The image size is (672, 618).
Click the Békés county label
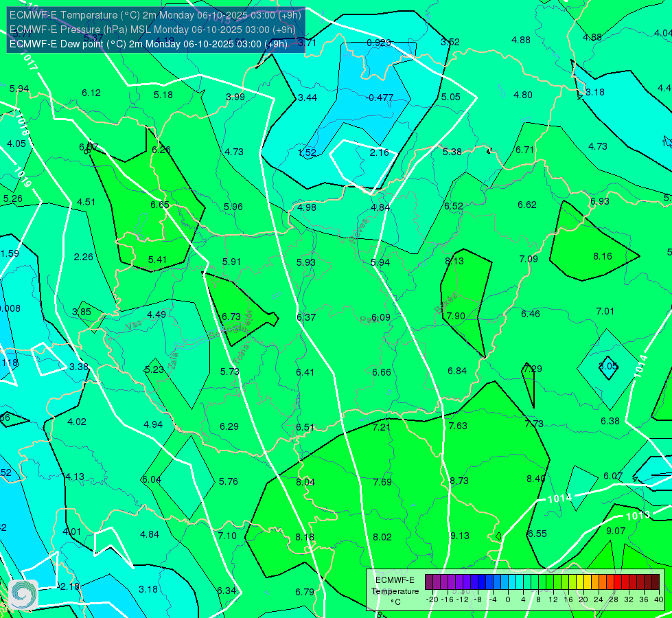(446, 303)
